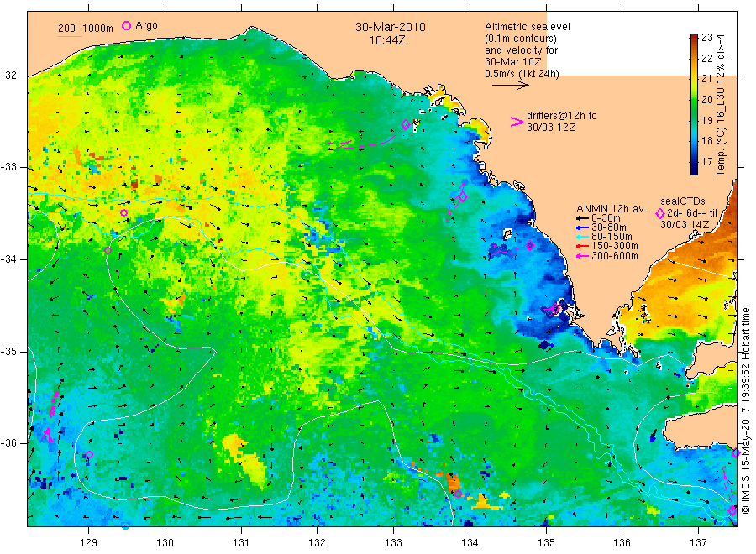Click the 0.5m/s velocity scale arrow
Screen dimensions: 756x554
pyautogui.click(x=511, y=86)
